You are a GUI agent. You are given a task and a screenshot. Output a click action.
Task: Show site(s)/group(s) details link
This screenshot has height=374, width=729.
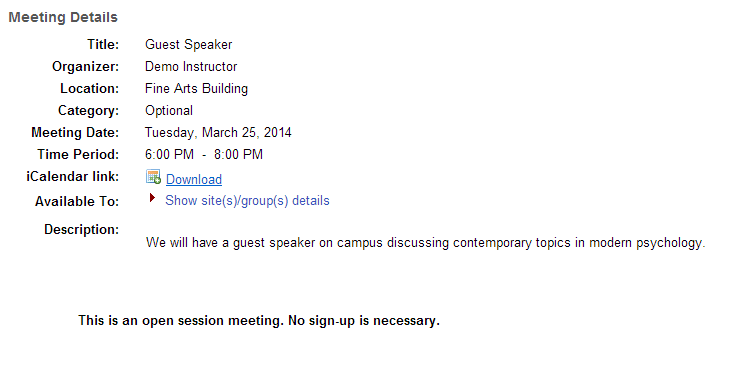pyautogui.click(x=247, y=200)
